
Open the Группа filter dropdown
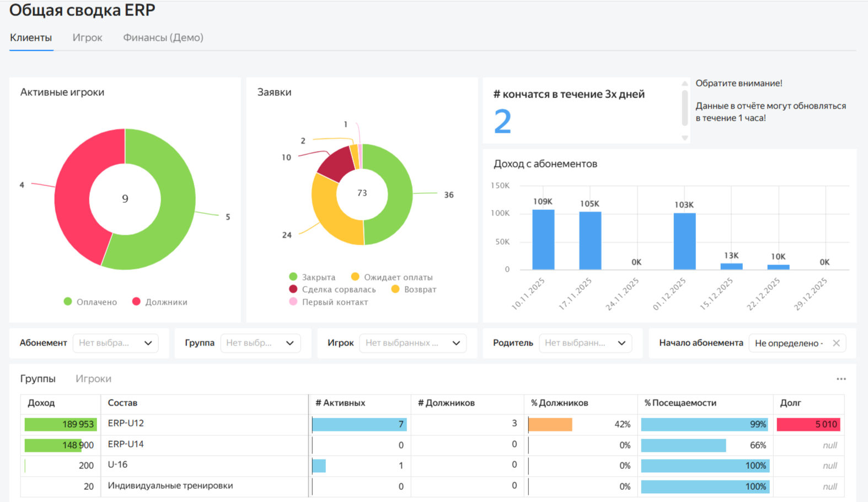260,343
